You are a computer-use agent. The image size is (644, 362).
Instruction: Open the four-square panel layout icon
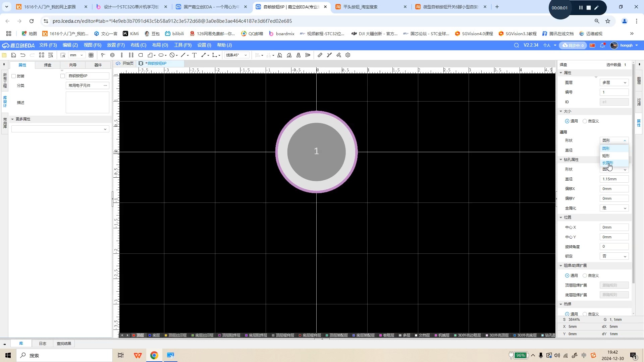tap(42, 55)
